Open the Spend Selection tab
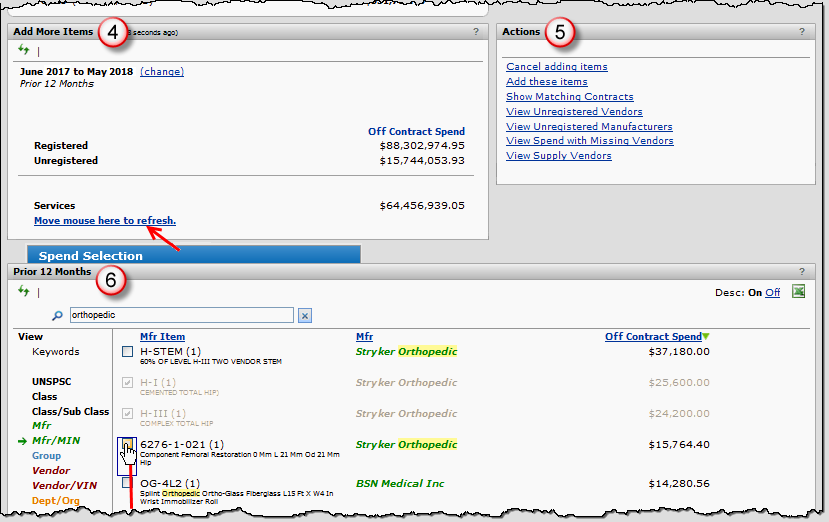Image resolution: width=829 pixels, height=522 pixels. 90,256
